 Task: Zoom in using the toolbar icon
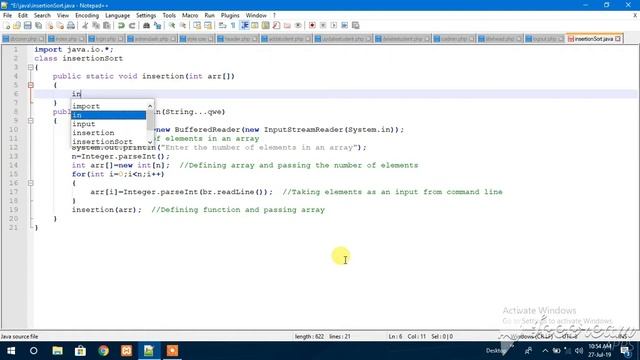coord(172,25)
